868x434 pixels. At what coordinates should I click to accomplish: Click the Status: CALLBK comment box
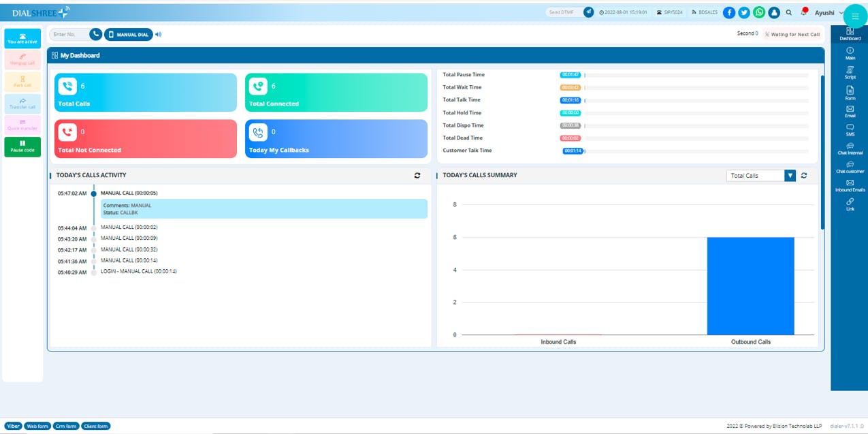(x=264, y=209)
